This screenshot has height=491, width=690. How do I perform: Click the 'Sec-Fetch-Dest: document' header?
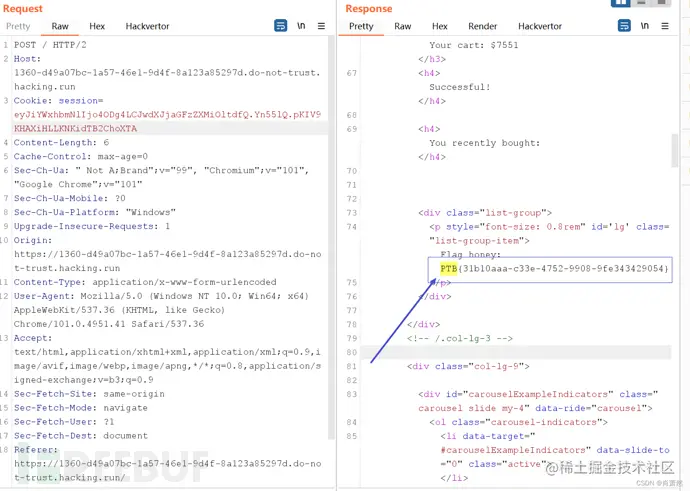pyautogui.click(x=81, y=436)
